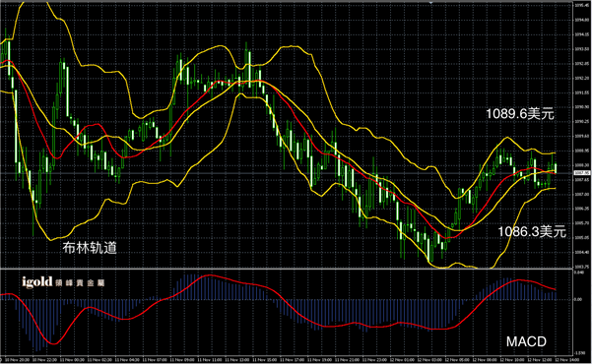Click the 1089.6美元 price annotation
Image resolution: width=592 pixels, height=364 pixels.
pos(520,113)
